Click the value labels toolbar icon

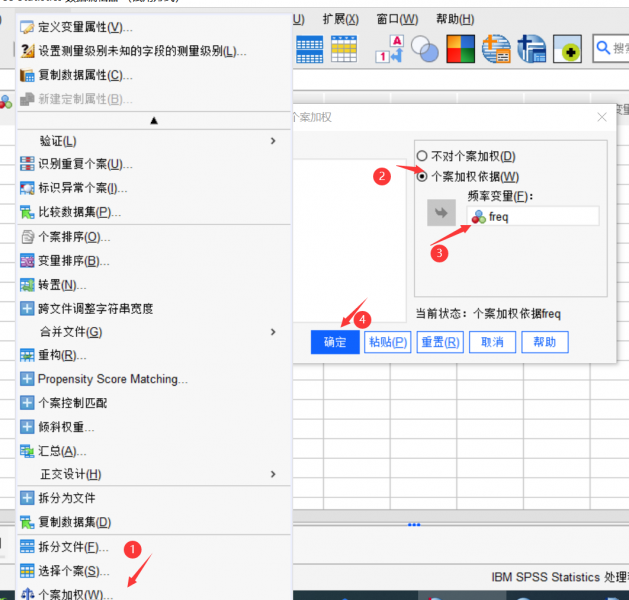point(390,49)
